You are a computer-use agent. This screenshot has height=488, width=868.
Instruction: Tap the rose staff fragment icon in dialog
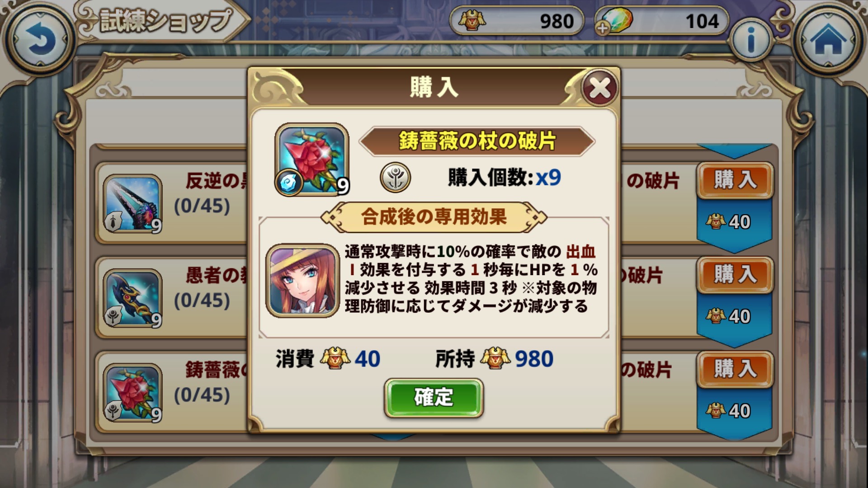coord(311,159)
